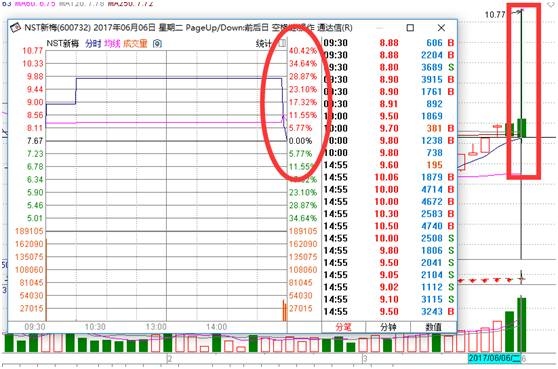Click the tall green candlestick in red box

(521, 127)
